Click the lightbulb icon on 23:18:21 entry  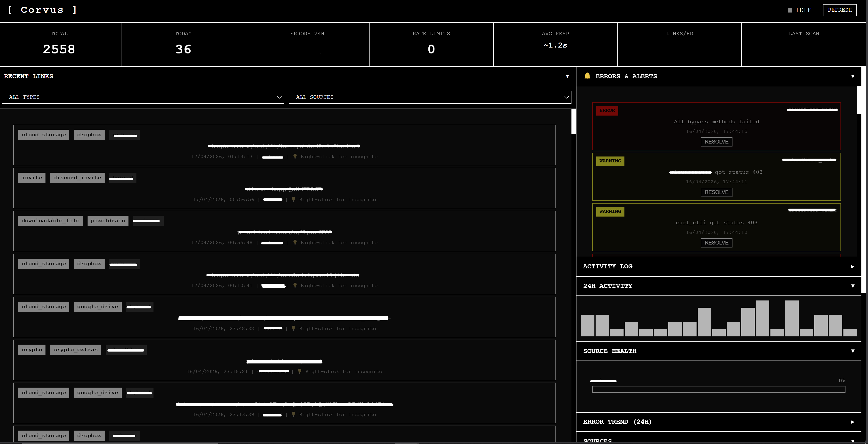click(x=299, y=371)
